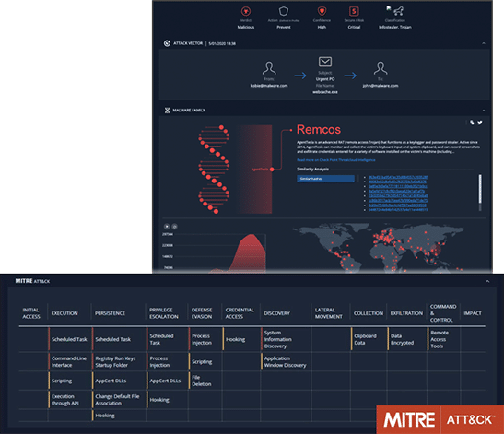Screen dimensions: 504x434
Task: Select Command-Line Interface technique
Action: 69,361
